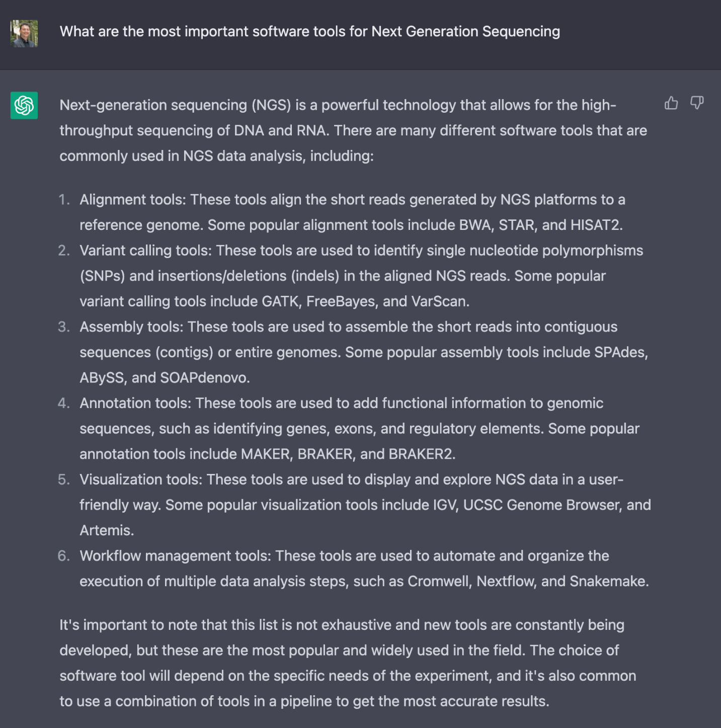Click the user's question about NGS software tools
721x728 pixels.
(309, 32)
